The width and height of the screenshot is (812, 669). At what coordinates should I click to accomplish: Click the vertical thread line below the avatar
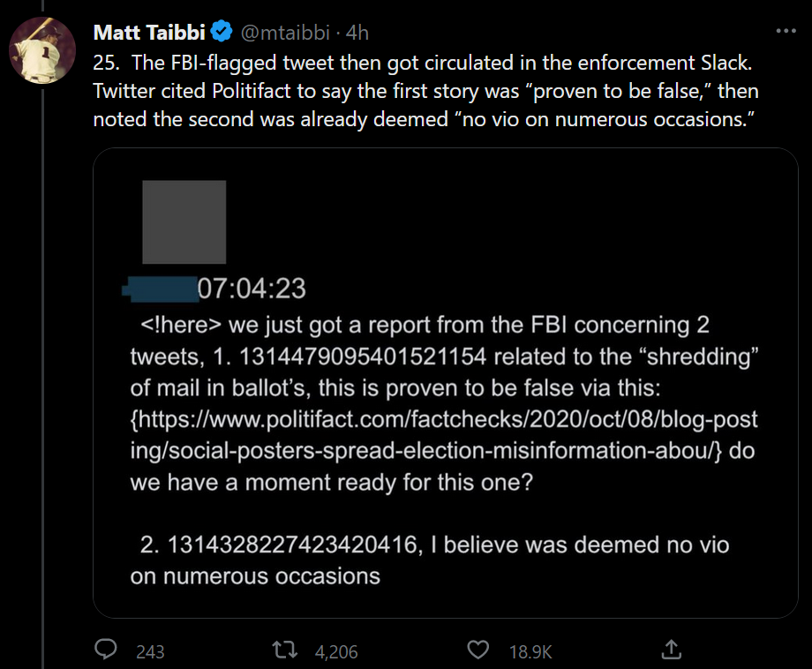pos(42,353)
